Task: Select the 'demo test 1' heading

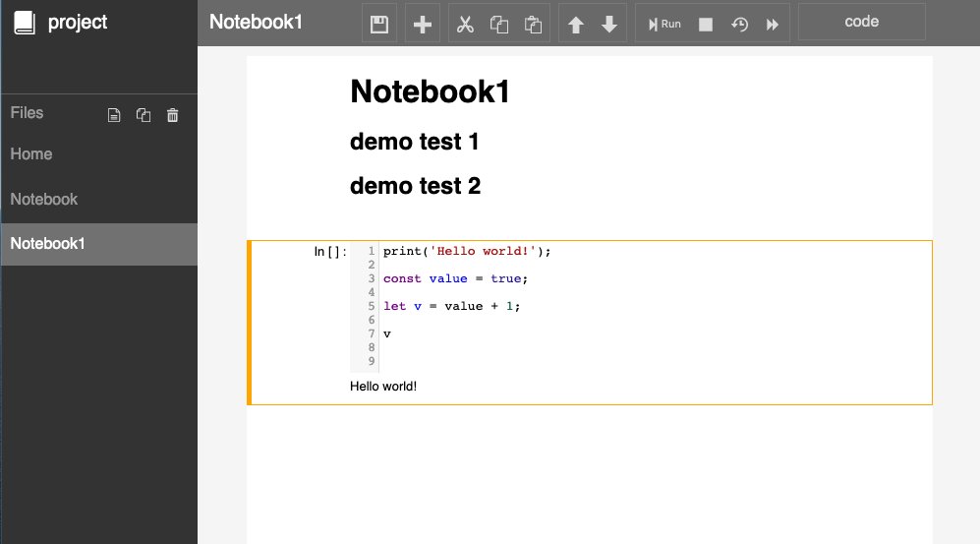Action: click(x=415, y=142)
